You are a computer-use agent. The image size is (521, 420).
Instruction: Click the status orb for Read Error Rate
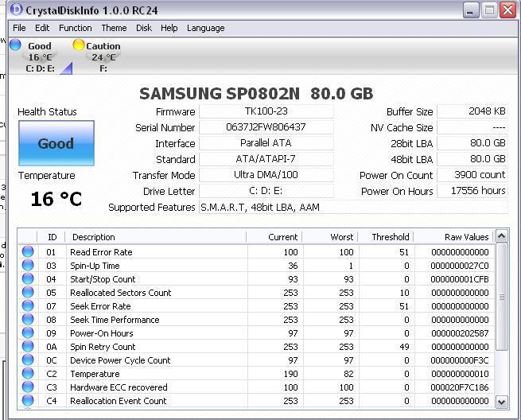point(28,251)
